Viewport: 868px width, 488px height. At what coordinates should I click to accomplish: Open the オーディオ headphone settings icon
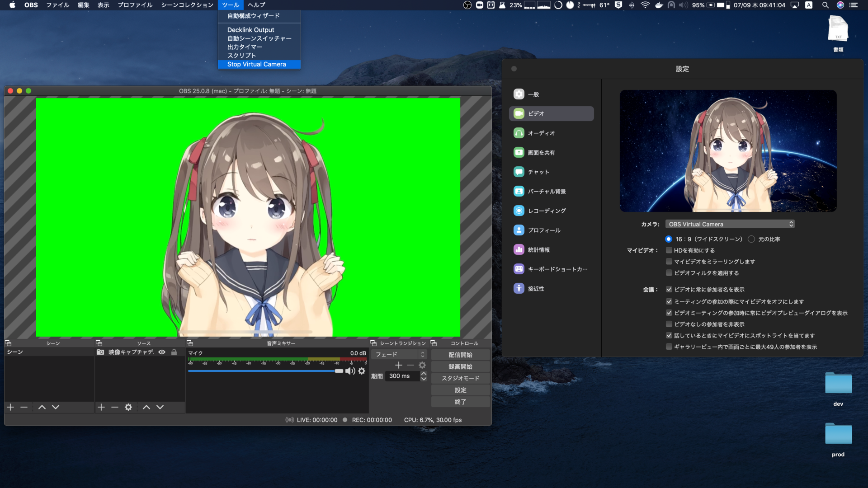pyautogui.click(x=519, y=133)
